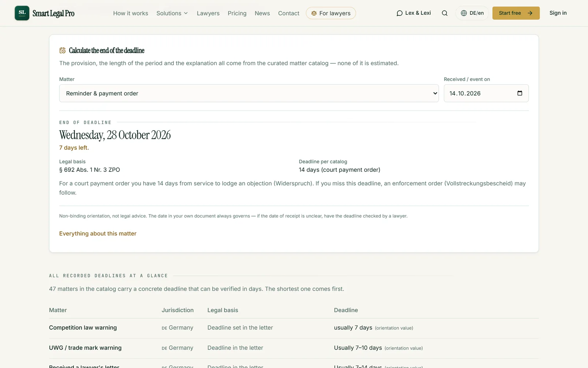The height and width of the screenshot is (368, 588).
Task: Click the Competition law warning row
Action: pos(294,328)
